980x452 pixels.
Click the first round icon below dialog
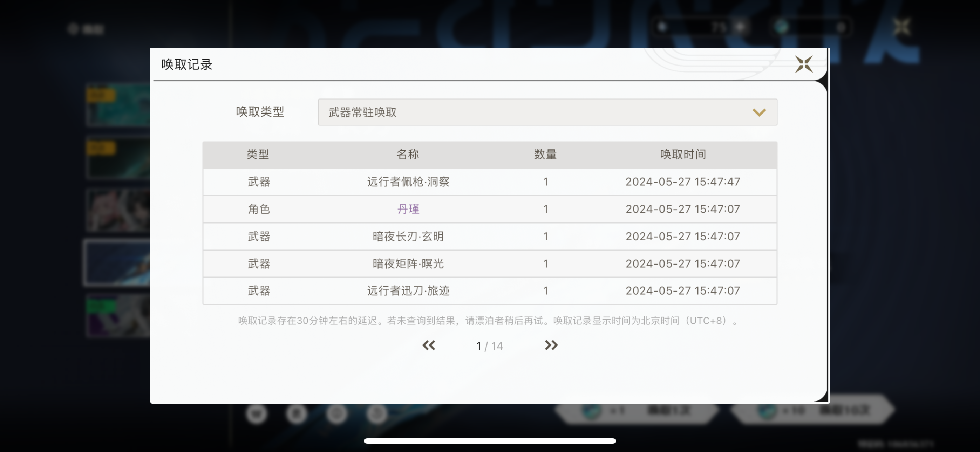tap(257, 413)
